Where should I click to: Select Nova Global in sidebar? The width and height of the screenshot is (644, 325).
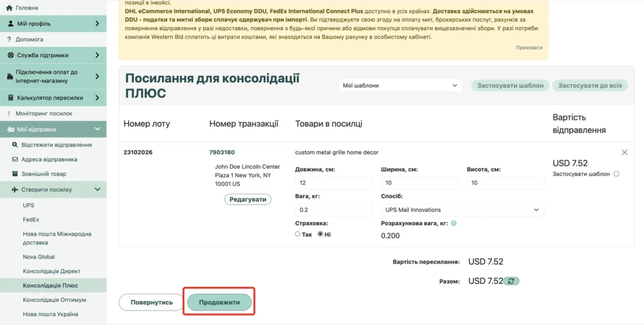click(38, 257)
